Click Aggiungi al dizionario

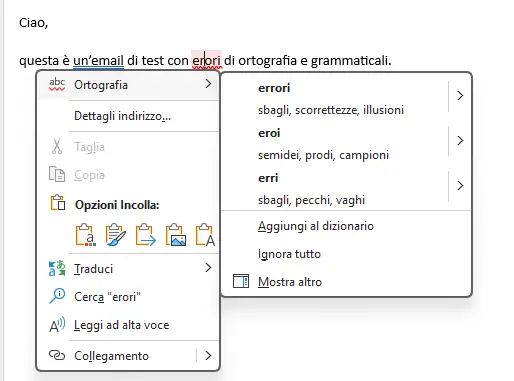pyautogui.click(x=316, y=226)
